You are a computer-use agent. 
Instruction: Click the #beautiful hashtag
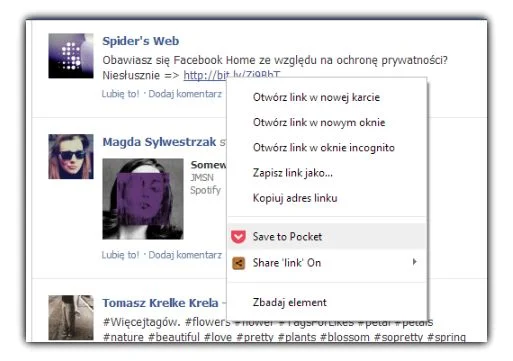(x=174, y=337)
